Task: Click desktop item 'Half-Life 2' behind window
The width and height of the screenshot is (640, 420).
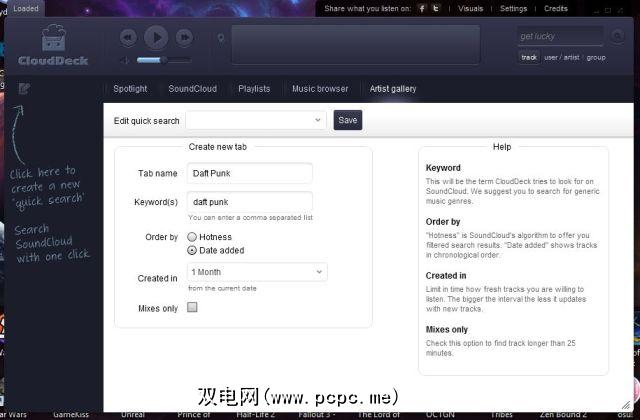Action: [x=256, y=415]
